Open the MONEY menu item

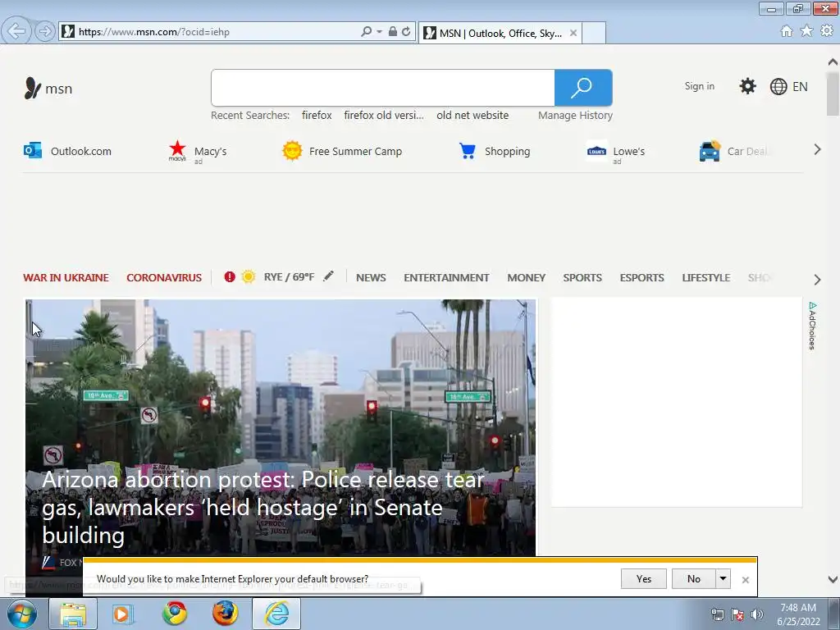click(x=526, y=277)
